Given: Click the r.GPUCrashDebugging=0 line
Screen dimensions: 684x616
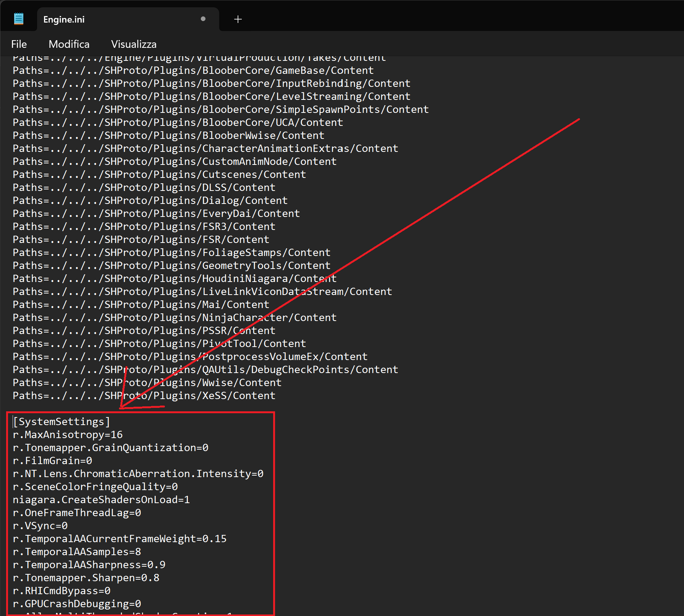Looking at the screenshot, I should click(77, 604).
